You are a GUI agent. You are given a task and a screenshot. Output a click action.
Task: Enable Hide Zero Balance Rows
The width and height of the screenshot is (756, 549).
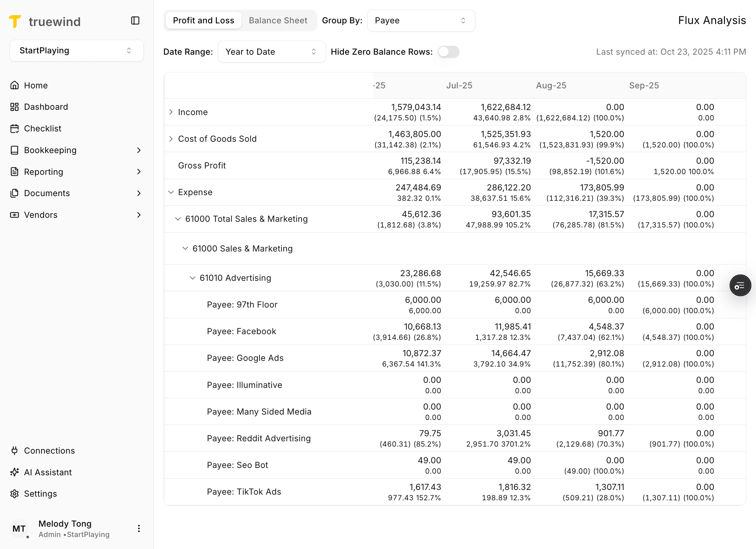[448, 52]
